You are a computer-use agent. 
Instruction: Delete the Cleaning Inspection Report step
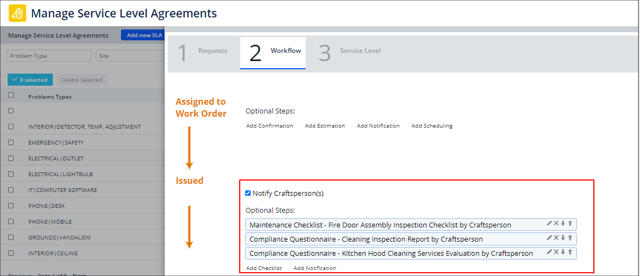(556, 238)
